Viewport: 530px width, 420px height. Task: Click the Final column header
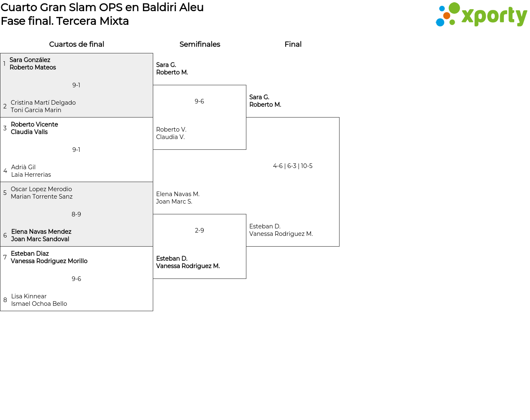coord(293,44)
